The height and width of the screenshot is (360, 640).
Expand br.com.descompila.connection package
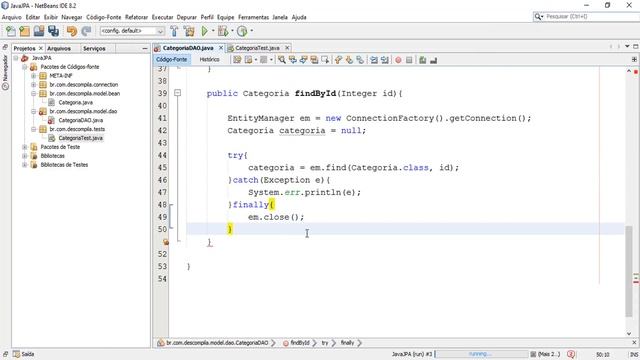34,84
